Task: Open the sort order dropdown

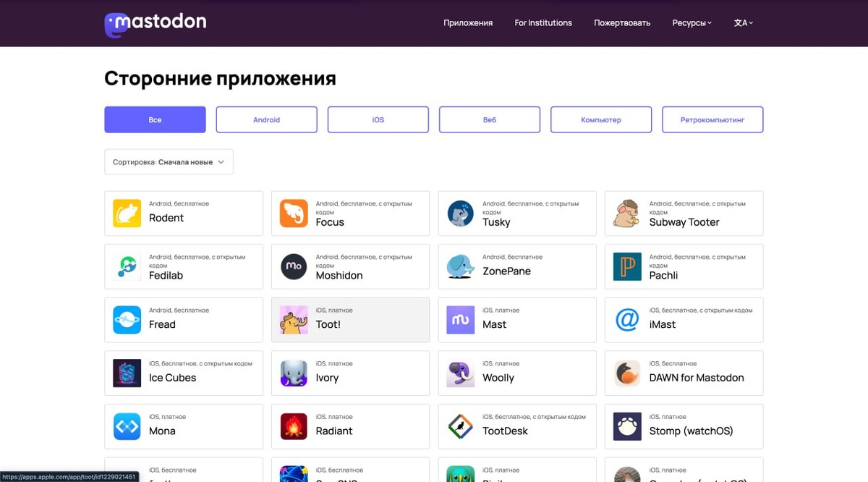Action: (x=169, y=162)
